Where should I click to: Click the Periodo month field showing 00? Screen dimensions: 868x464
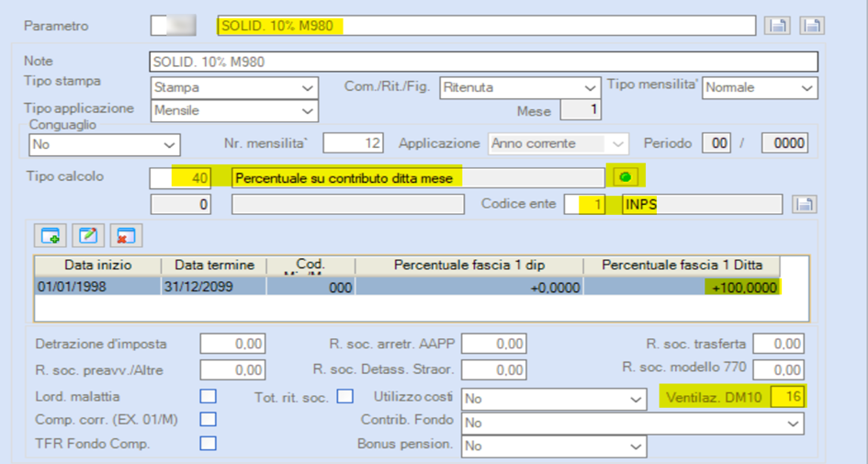pos(716,143)
